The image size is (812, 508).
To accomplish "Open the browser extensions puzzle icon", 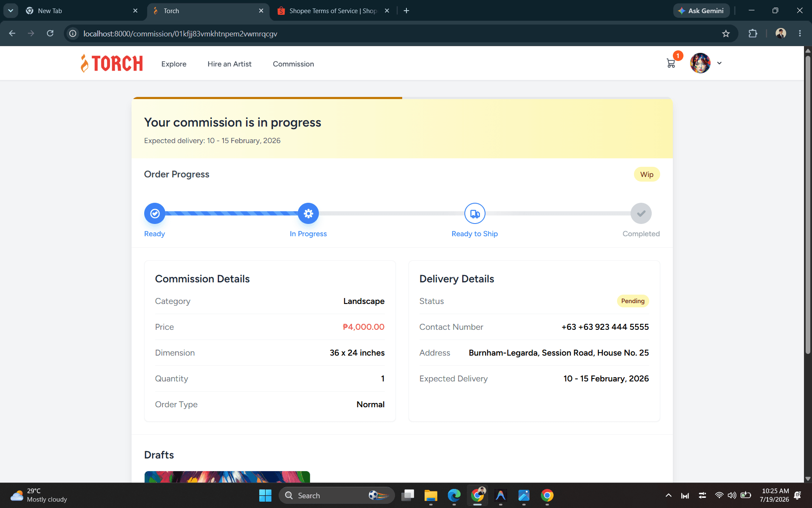I will [753, 33].
